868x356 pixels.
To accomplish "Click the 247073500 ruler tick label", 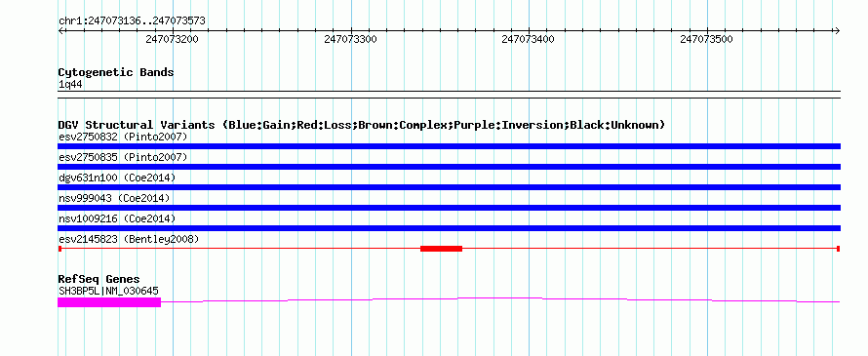I will [706, 39].
